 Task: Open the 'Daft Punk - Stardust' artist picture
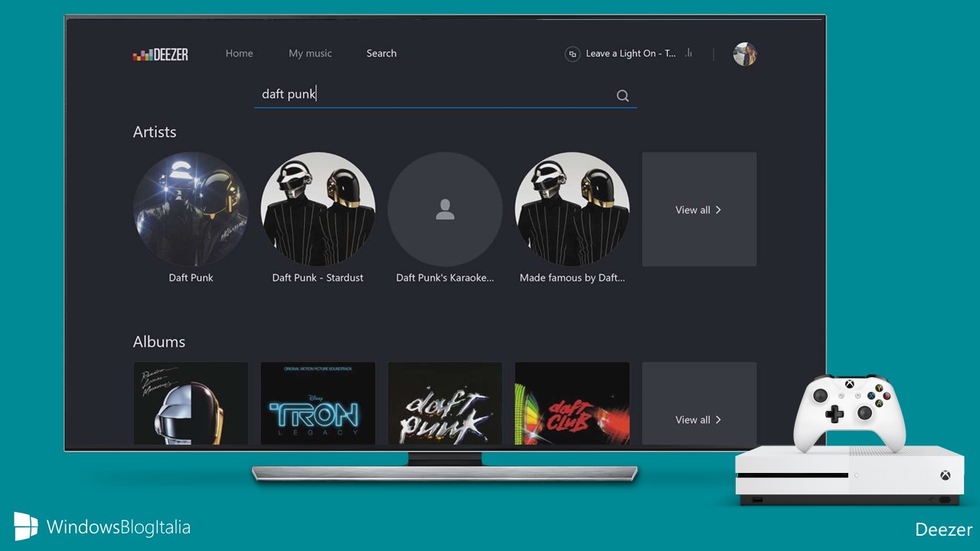click(x=318, y=209)
